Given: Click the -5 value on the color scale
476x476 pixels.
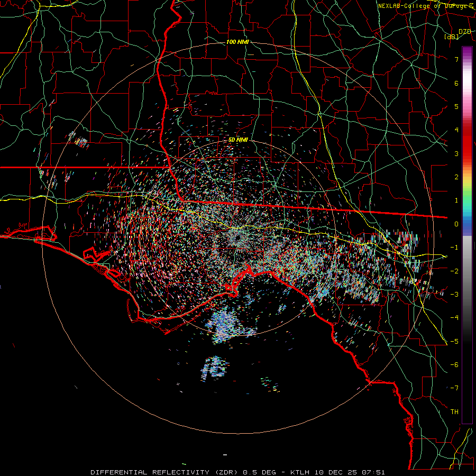Looking at the screenshot, I should 454,341.
